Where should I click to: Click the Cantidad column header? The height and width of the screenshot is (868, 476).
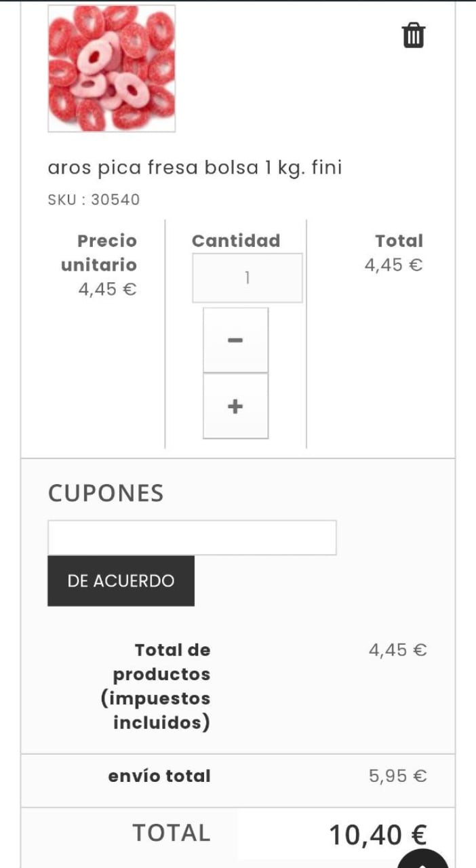(x=237, y=240)
